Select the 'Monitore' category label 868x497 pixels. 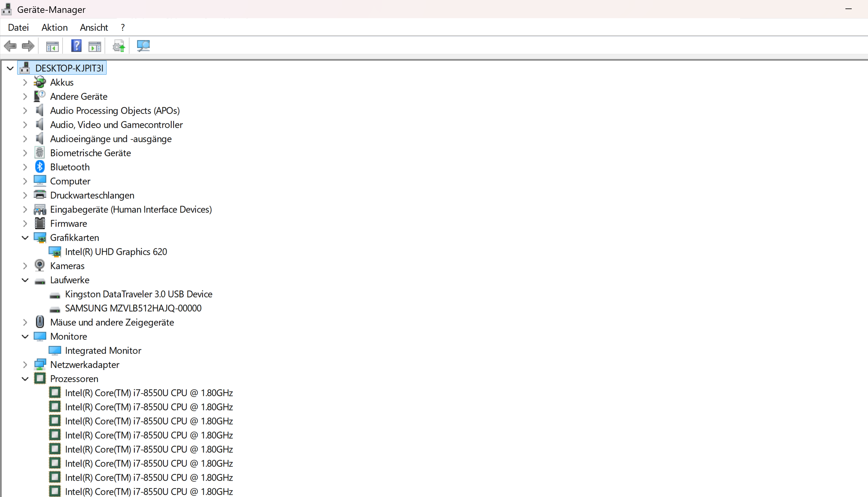pyautogui.click(x=69, y=336)
